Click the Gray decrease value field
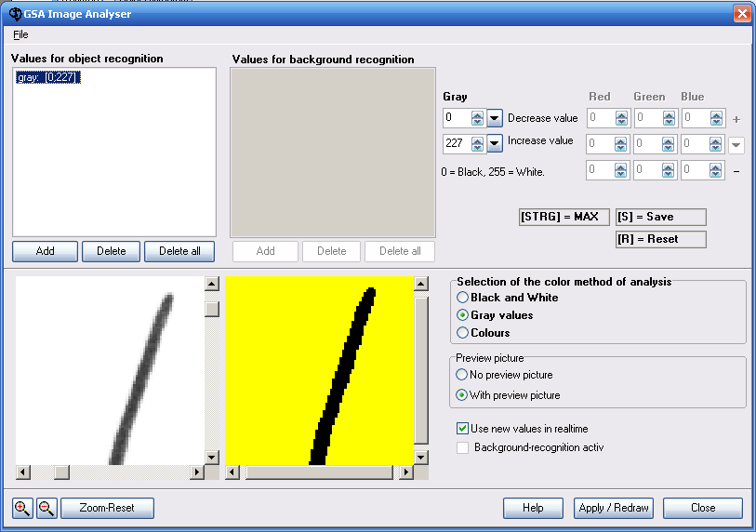The image size is (756, 532). coord(458,118)
